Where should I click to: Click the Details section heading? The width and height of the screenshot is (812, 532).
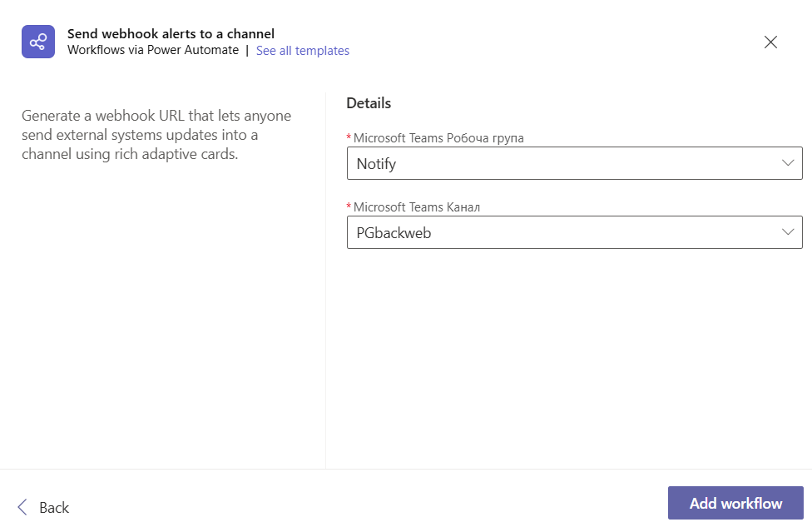369,103
